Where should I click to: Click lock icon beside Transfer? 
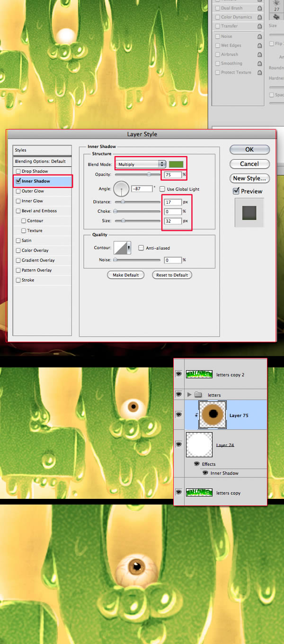pyautogui.click(x=260, y=26)
